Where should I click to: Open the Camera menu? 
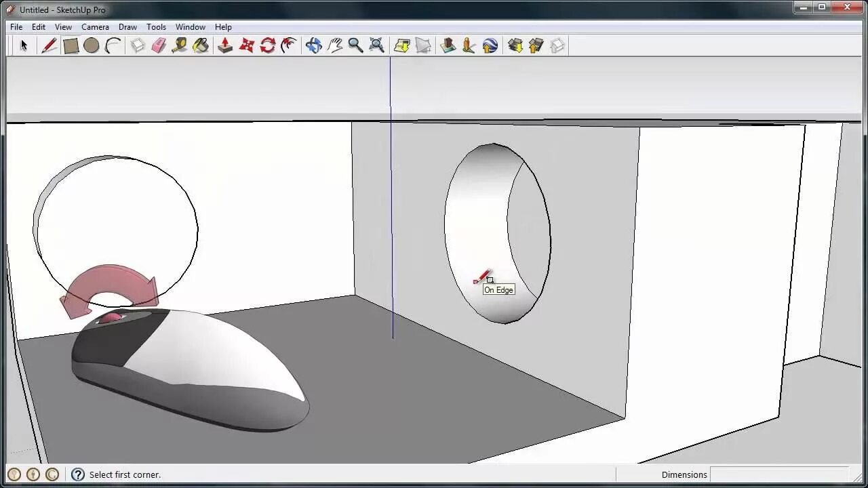pyautogui.click(x=95, y=27)
